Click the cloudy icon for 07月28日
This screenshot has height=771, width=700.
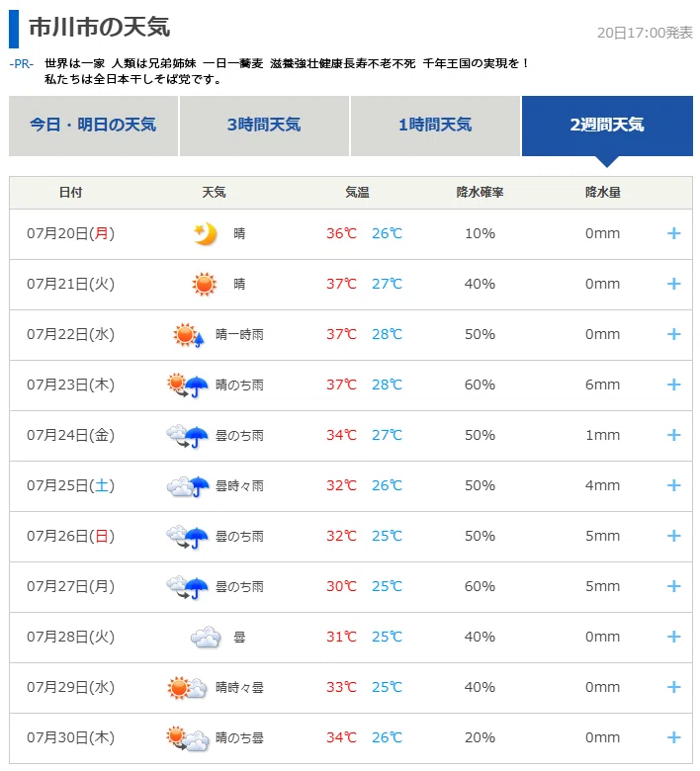[205, 638]
